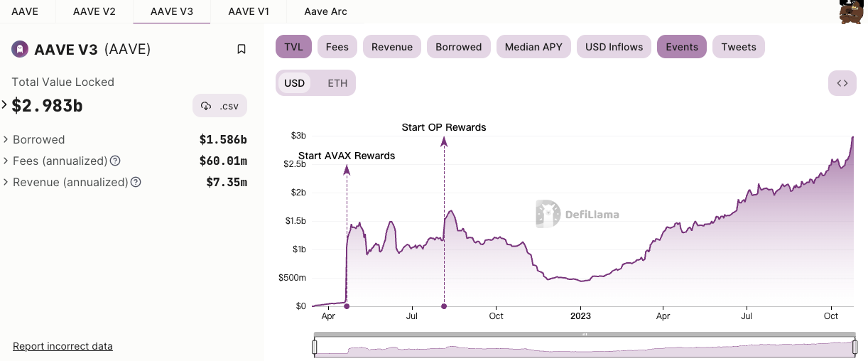This screenshot has height=361, width=868.
Task: Click the embed code icon button
Action: (842, 83)
